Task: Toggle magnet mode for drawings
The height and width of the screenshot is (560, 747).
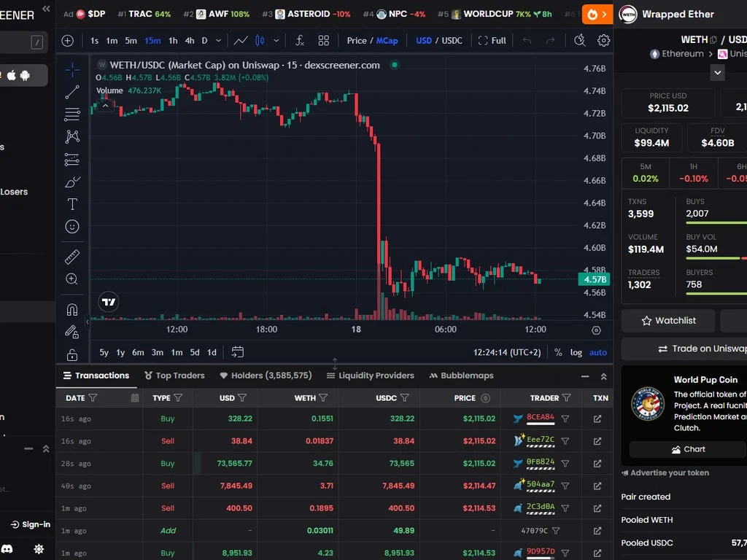Action: click(72, 310)
